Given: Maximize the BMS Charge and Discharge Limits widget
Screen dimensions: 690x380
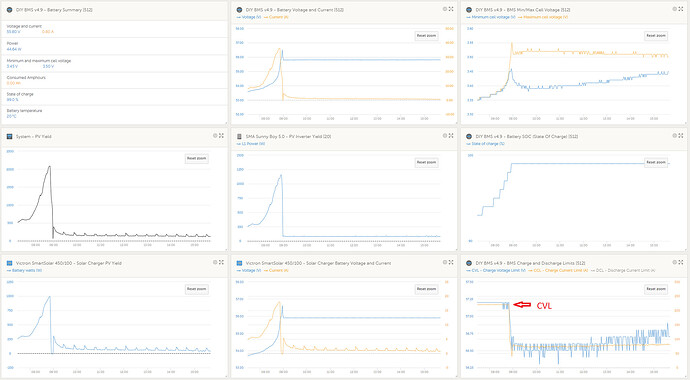Looking at the screenshot, I should pos(681,262).
